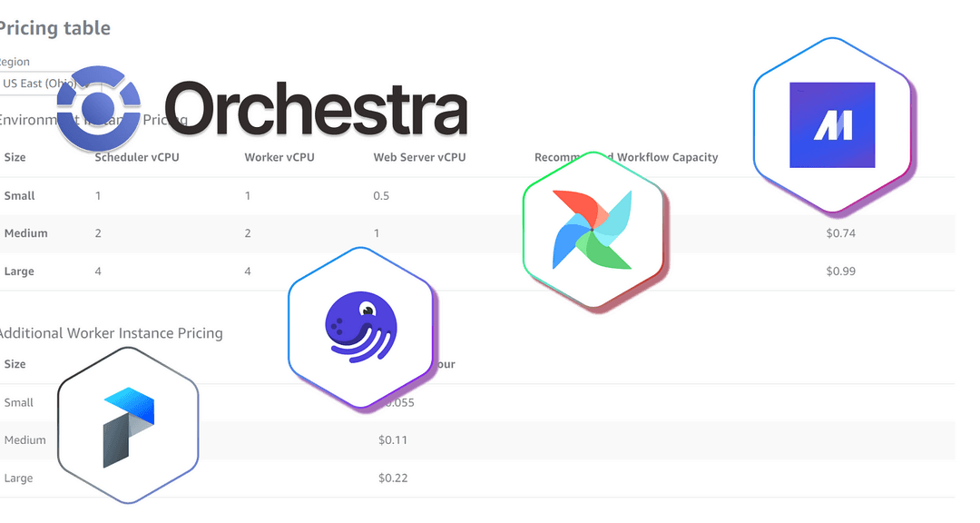Select the Large row in environment table
Viewport: 980px width, 523px height.
tap(477, 271)
